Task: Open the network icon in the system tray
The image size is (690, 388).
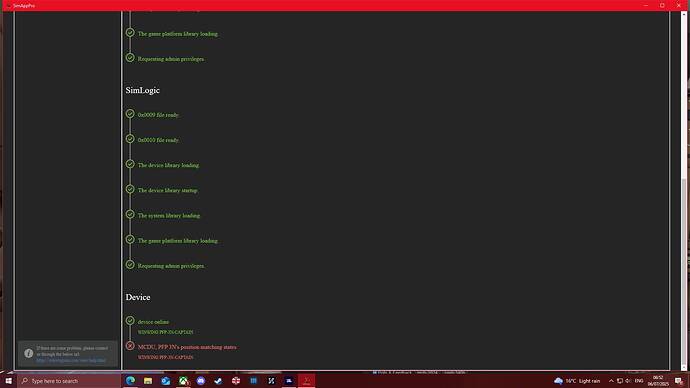Action: 620,381
